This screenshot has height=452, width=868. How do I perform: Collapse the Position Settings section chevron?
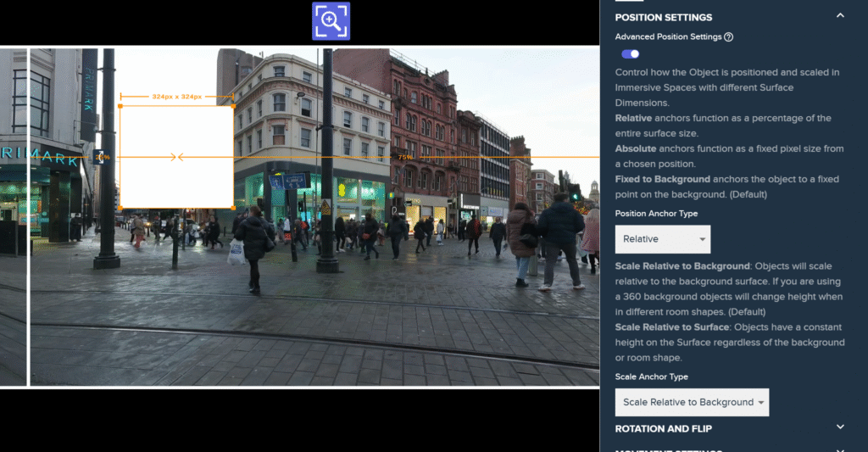coord(840,15)
